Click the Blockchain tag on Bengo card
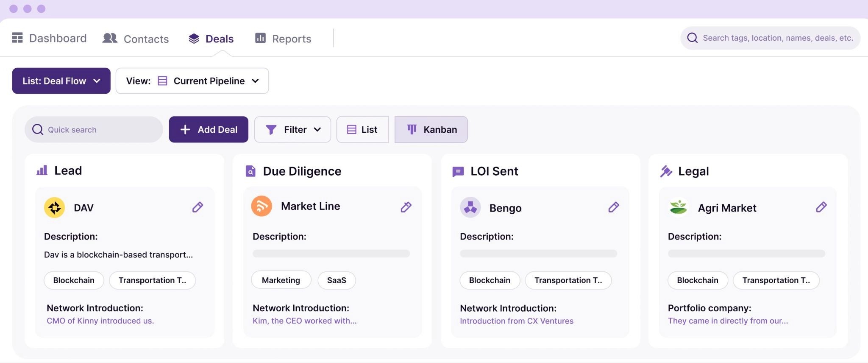Screen dimensions: 868x363 490,280
